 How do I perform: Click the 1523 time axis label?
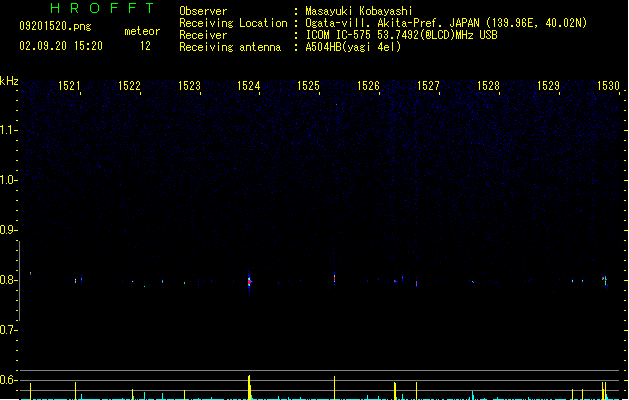point(189,86)
